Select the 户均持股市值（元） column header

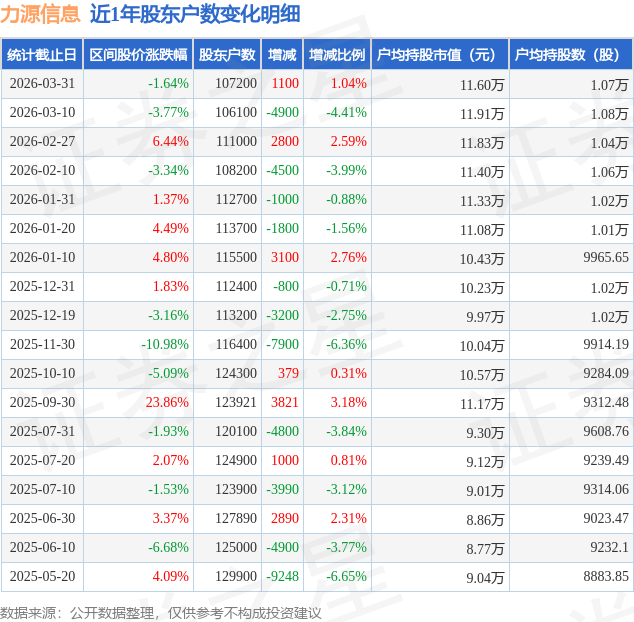[x=439, y=55]
